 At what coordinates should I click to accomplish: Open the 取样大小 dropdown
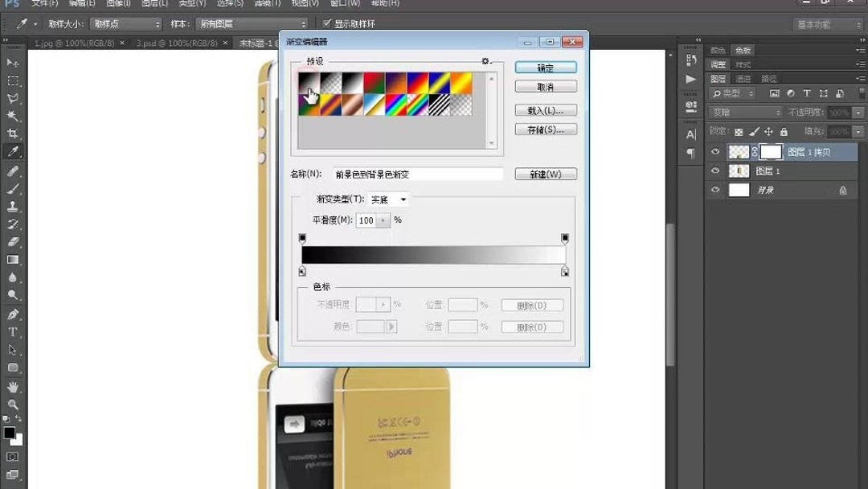pyautogui.click(x=125, y=23)
